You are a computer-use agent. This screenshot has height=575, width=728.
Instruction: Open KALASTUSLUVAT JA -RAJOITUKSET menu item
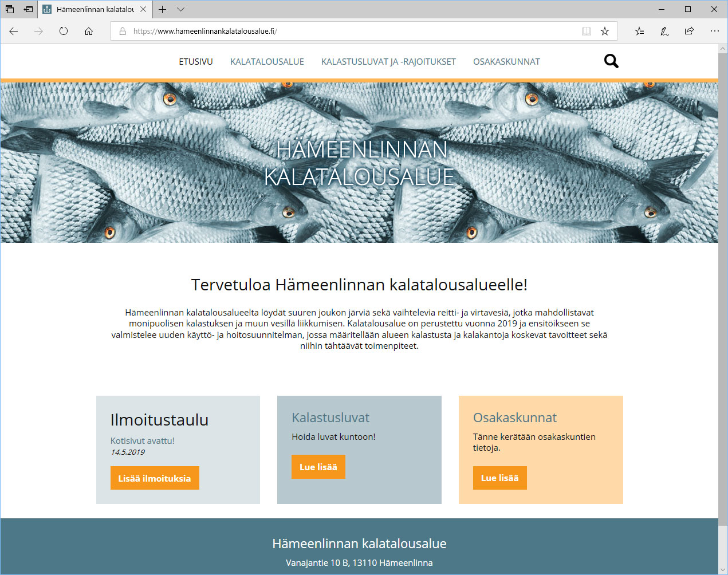pos(388,62)
